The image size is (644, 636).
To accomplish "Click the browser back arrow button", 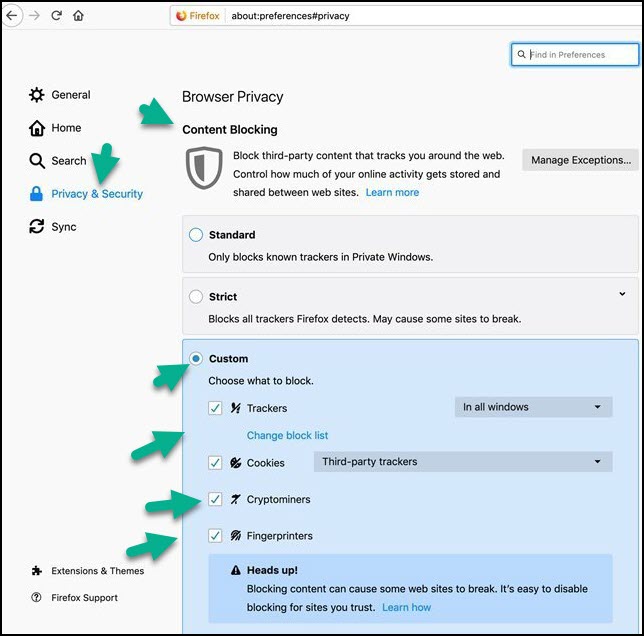I will [x=11, y=16].
